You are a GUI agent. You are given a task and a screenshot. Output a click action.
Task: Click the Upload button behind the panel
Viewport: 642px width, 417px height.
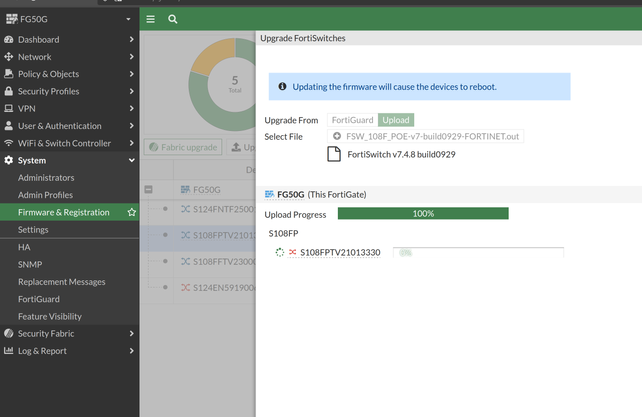(241, 147)
